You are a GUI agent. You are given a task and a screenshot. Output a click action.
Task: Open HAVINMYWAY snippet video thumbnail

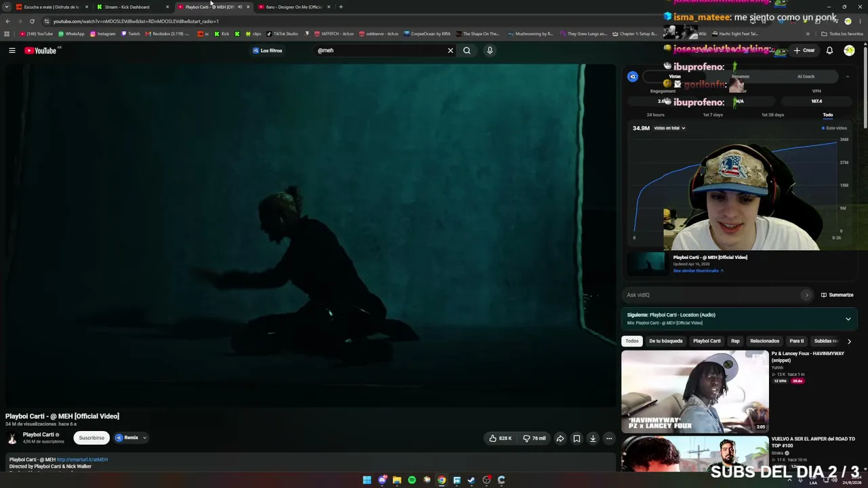(695, 391)
